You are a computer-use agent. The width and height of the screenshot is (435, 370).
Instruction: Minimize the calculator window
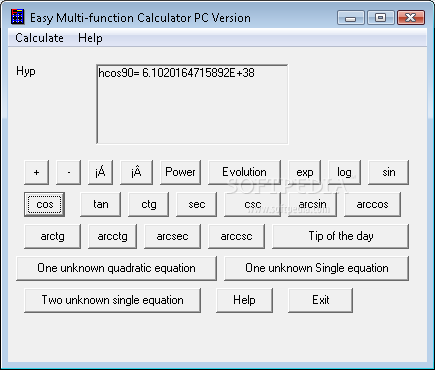coord(351,18)
